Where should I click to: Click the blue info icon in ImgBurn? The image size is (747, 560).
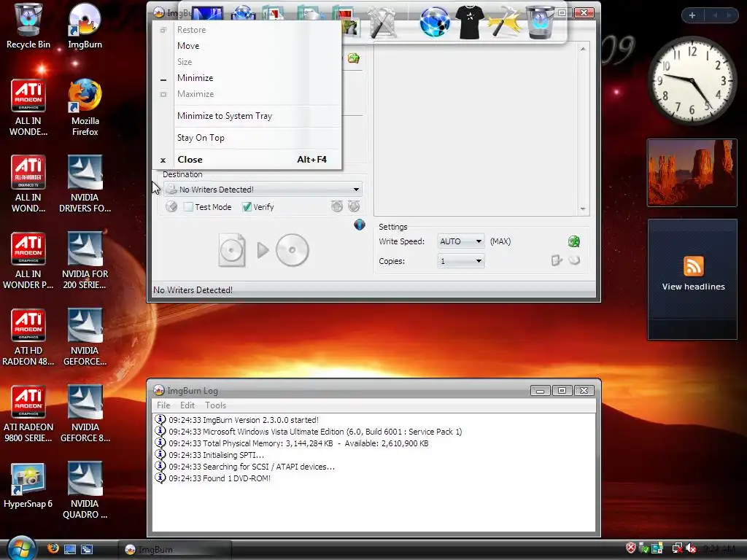tap(359, 225)
